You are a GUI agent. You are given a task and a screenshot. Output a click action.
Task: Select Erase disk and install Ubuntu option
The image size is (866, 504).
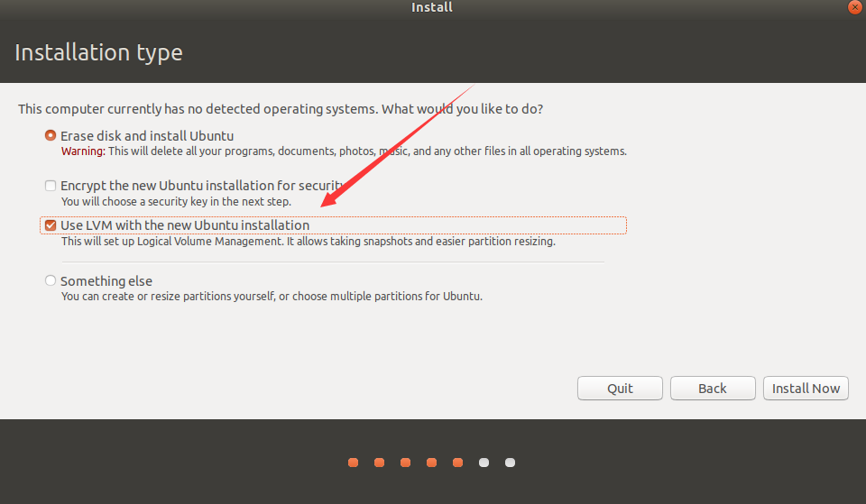(x=51, y=135)
